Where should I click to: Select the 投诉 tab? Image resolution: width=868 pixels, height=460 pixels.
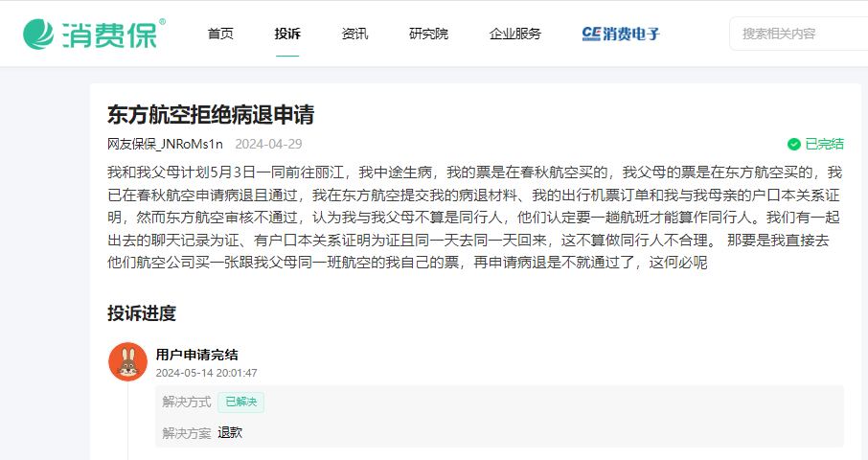coord(287,34)
